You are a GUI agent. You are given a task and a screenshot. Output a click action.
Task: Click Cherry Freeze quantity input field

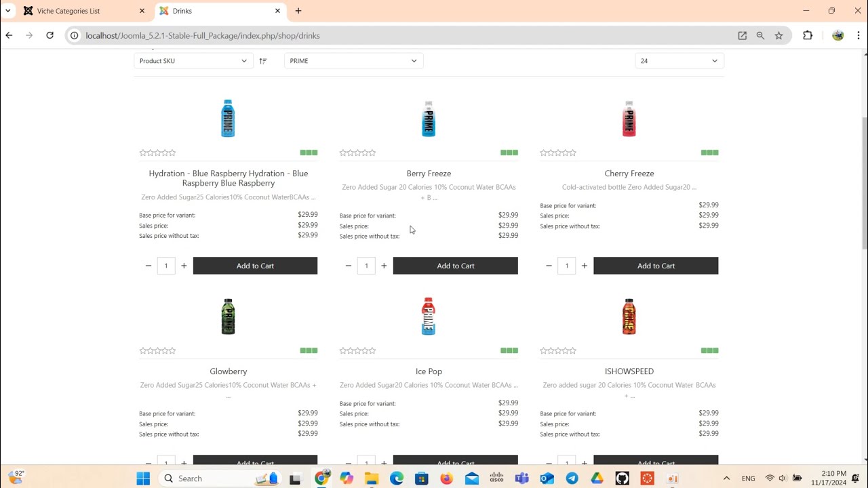[567, 266]
